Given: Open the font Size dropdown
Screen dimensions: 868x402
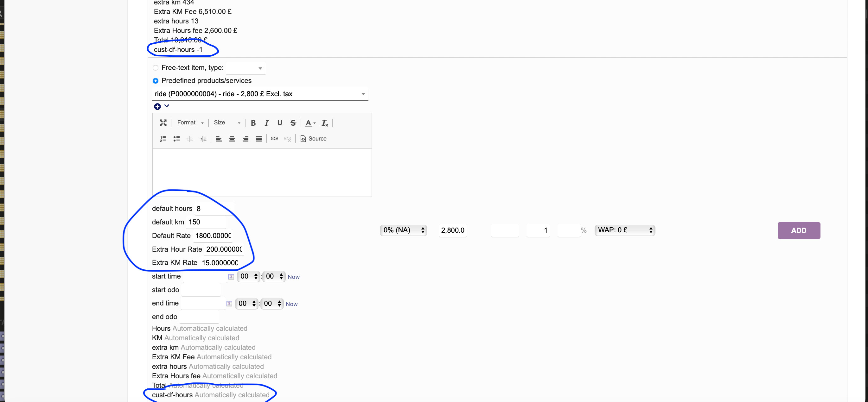Looking at the screenshot, I should point(227,123).
